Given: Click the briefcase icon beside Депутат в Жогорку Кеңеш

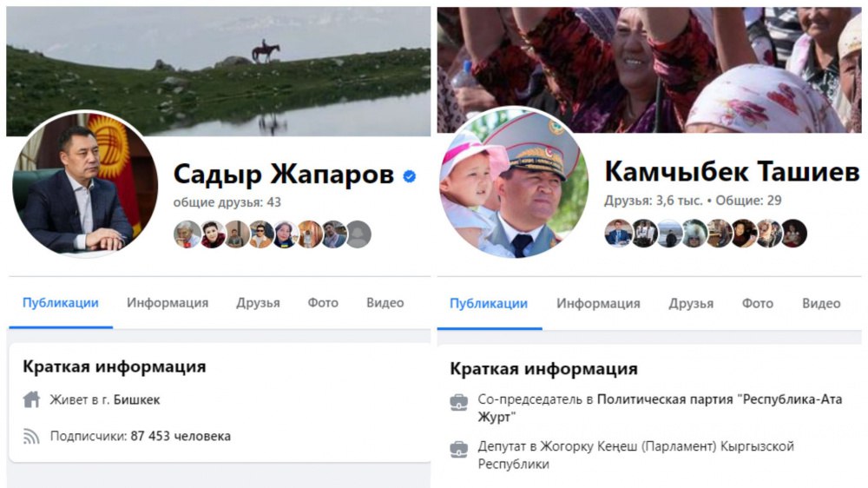Looking at the screenshot, I should pos(459,449).
